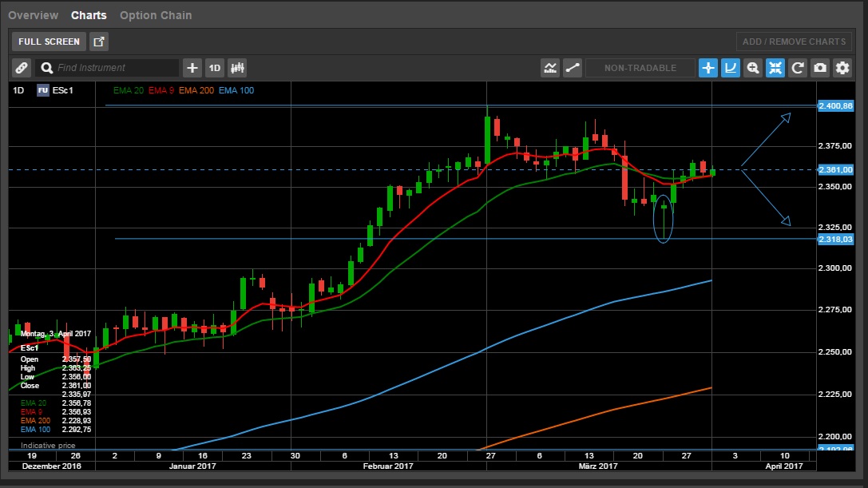Screen dimensions: 868x488
Task: Toggle the fit-to-screen zoom icon
Action: pyautogui.click(x=775, y=68)
